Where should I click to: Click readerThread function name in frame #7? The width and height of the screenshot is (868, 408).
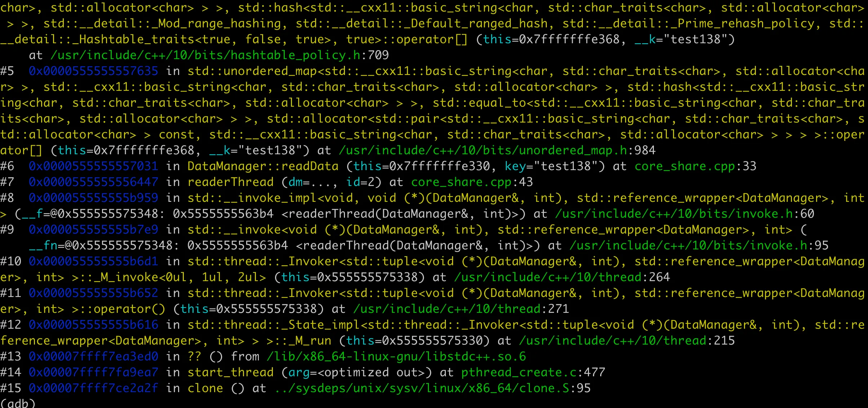(230, 182)
